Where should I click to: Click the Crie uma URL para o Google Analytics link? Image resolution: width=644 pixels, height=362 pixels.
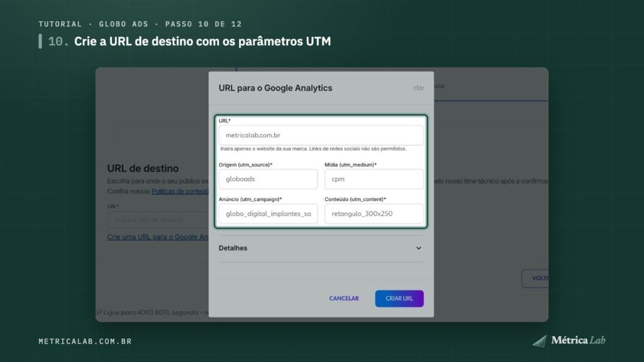coord(158,237)
